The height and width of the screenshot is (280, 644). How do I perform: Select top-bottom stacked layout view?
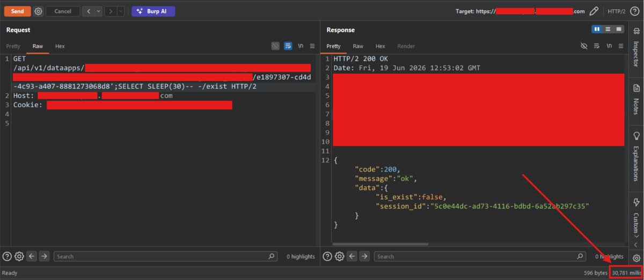click(x=608, y=29)
